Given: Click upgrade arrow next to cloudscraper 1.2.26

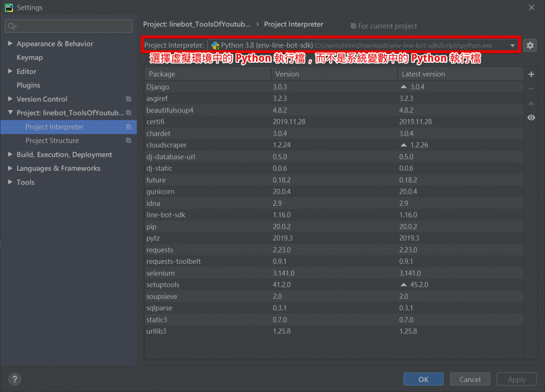Looking at the screenshot, I should 403,145.
